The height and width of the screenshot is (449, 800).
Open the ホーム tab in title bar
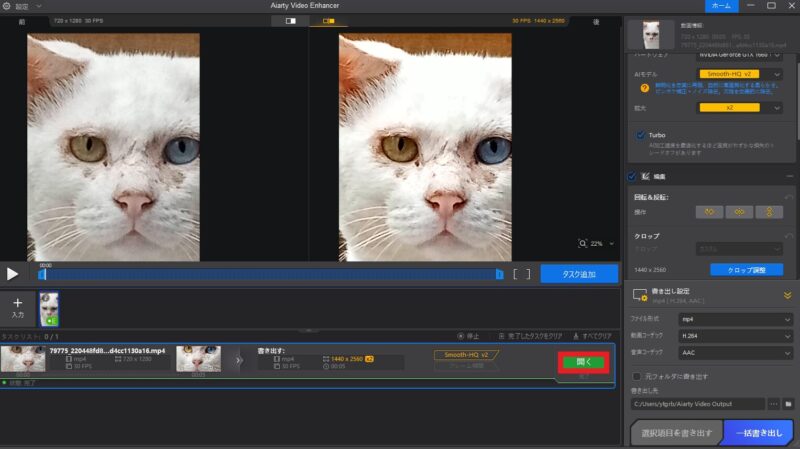coord(719,6)
